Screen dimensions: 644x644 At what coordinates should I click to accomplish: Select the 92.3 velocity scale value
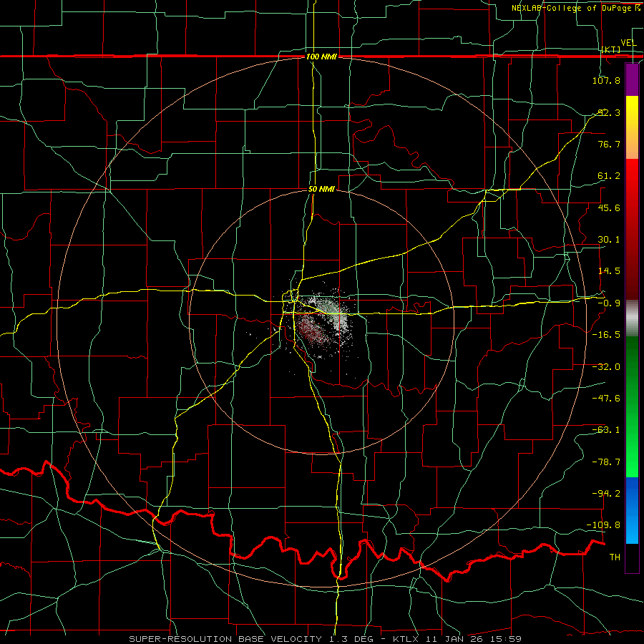point(609,112)
